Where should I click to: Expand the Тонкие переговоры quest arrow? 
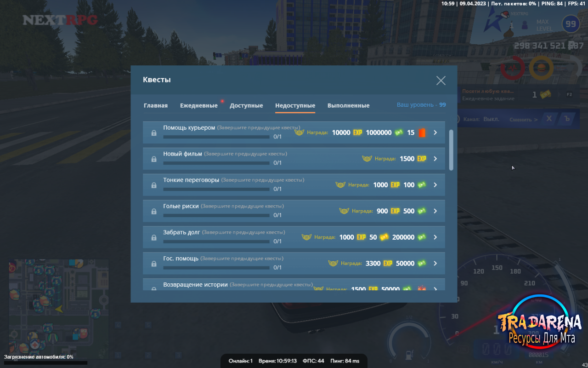[435, 185]
